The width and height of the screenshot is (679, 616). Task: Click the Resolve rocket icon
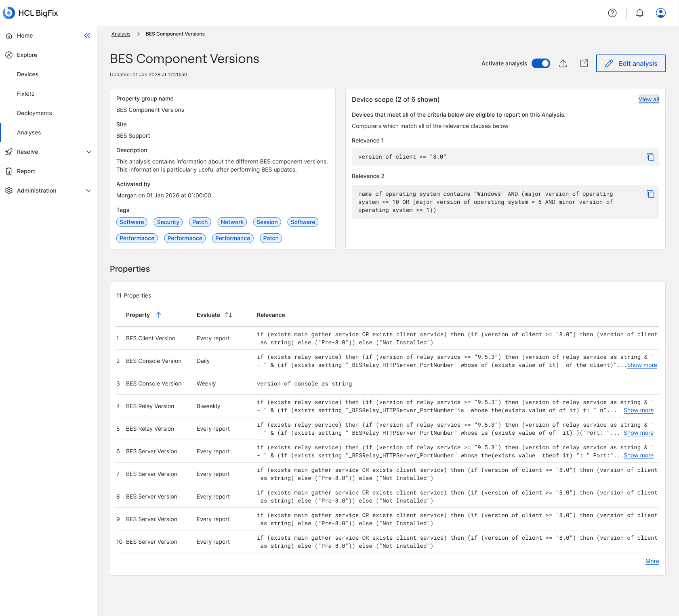(9, 152)
